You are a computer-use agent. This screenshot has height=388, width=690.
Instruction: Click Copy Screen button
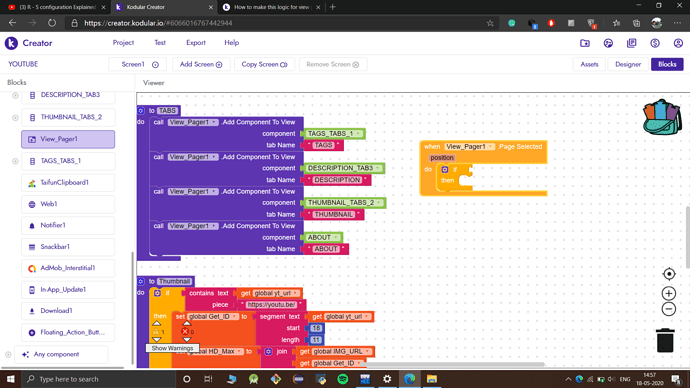coord(264,64)
